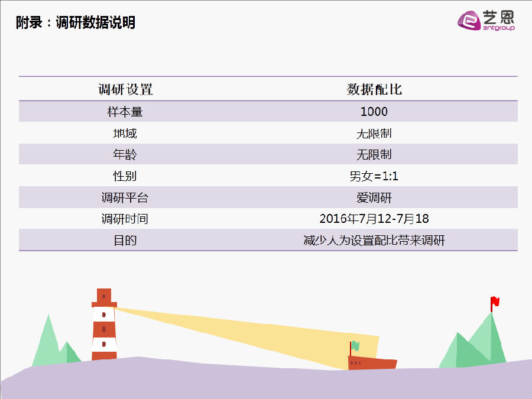The height and width of the screenshot is (399, 532).
Task: Click the red flag on the mountain
Action: (x=494, y=303)
